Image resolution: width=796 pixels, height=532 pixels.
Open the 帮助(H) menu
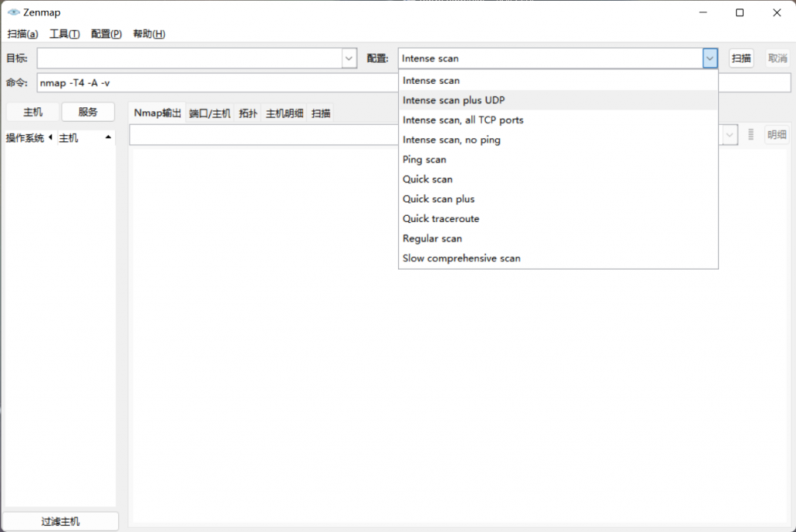click(x=148, y=34)
